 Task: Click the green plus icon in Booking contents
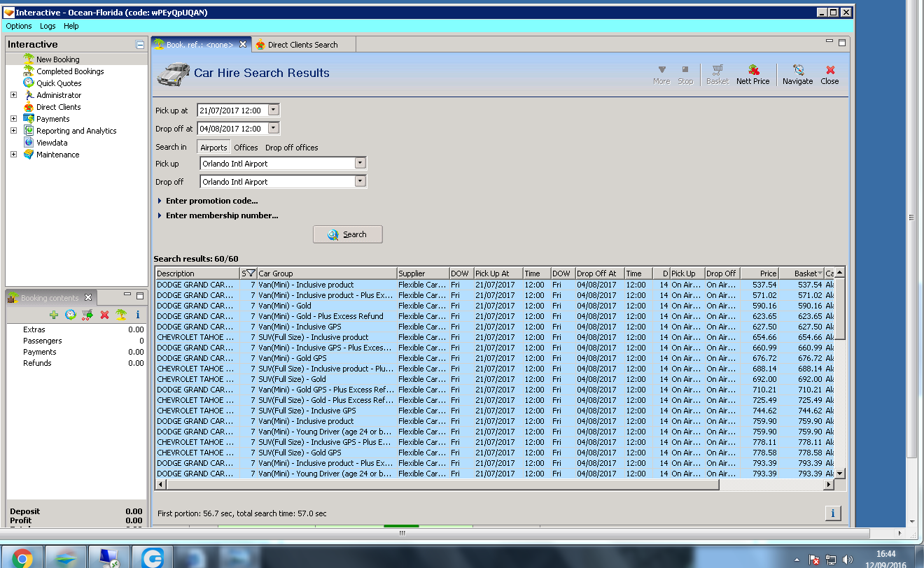tap(54, 315)
